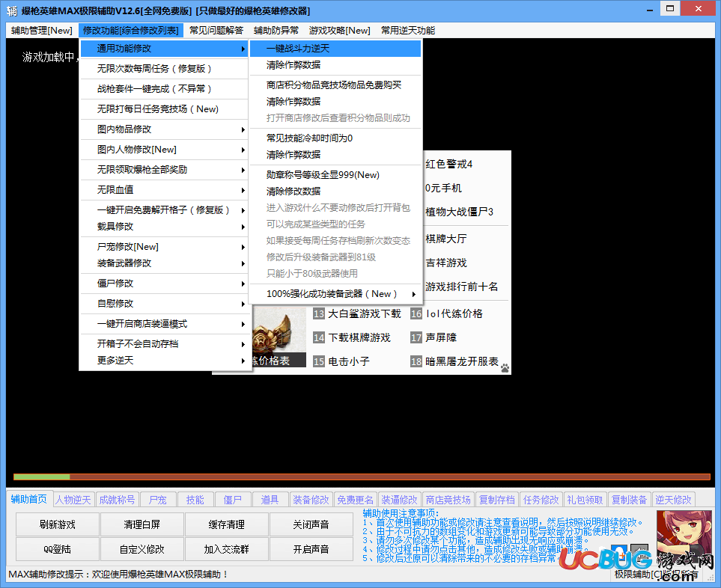Expand the 无限领取爆枪全部奖励 submenu
The width and height of the screenshot is (721, 588).
165,170
